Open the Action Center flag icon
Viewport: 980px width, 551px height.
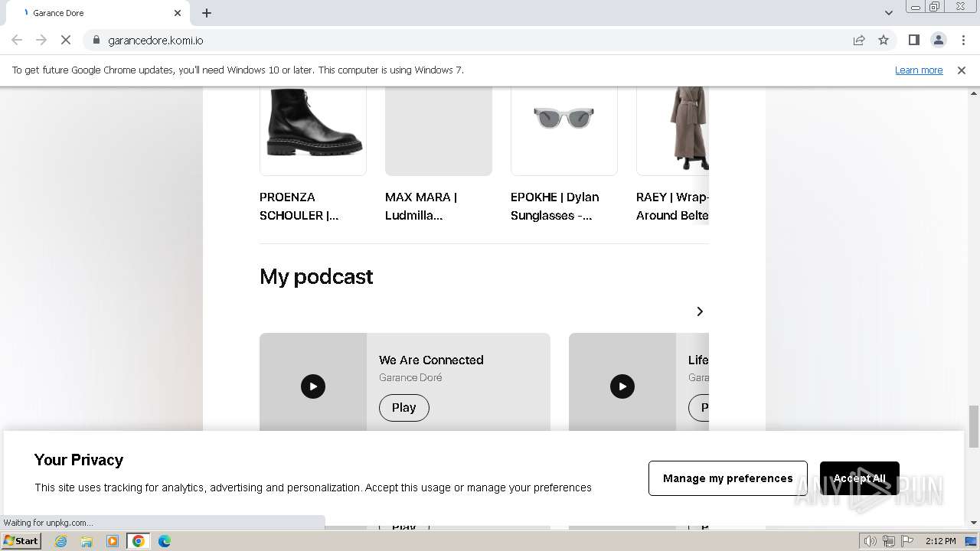point(907,541)
